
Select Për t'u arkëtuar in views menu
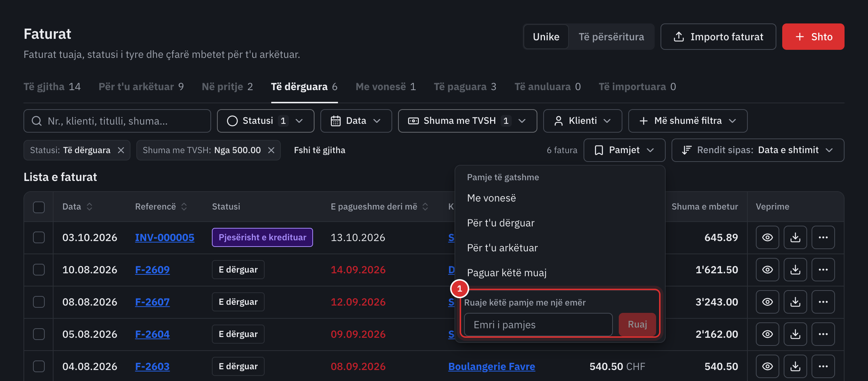click(x=560, y=248)
